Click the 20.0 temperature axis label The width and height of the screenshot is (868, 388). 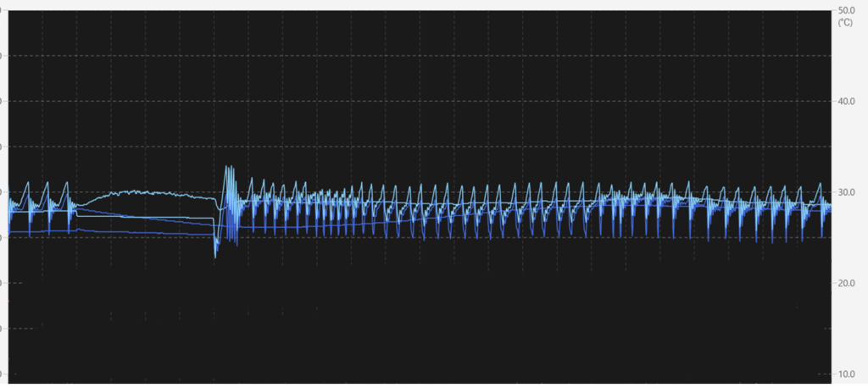tap(845, 283)
